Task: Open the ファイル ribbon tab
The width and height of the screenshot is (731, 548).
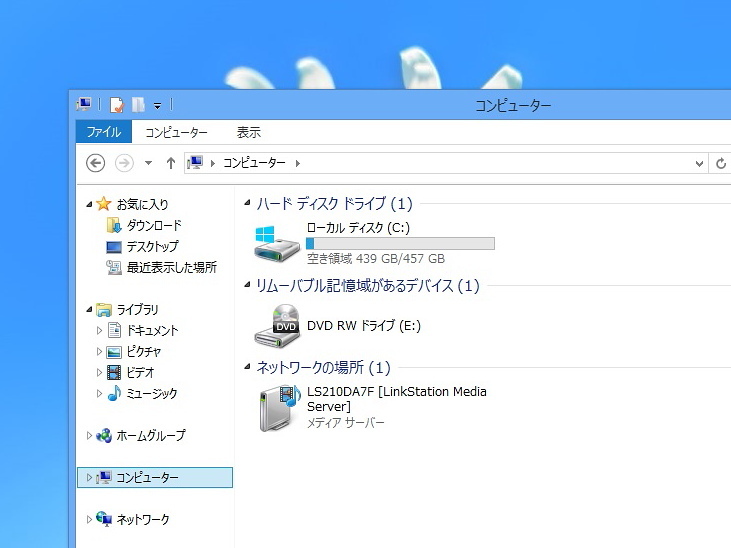Action: [104, 132]
